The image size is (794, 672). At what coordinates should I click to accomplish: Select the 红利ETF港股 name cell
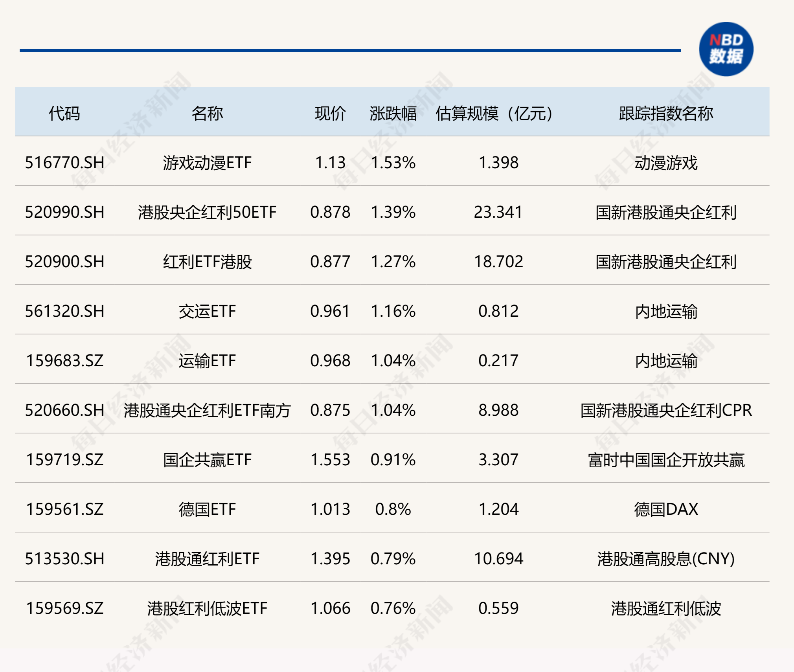click(207, 262)
